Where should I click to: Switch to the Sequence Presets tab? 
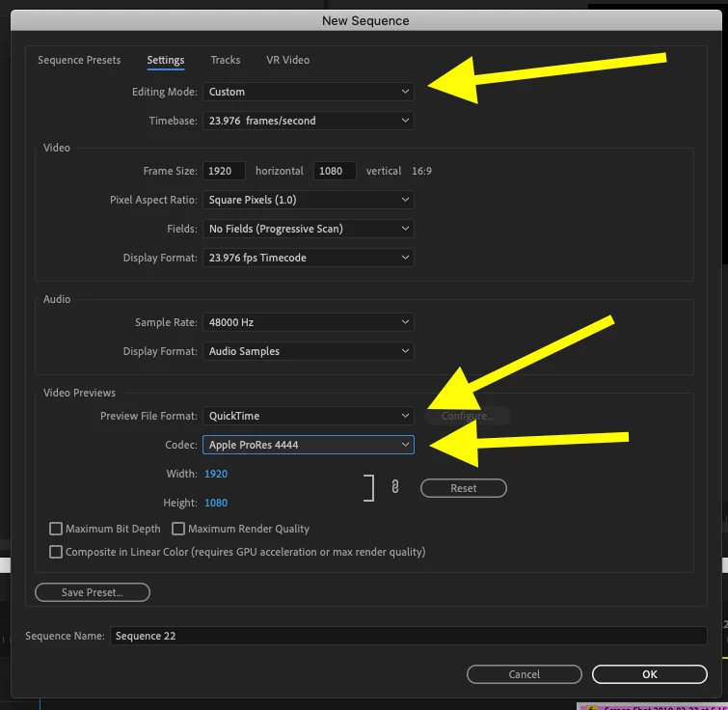(x=79, y=60)
